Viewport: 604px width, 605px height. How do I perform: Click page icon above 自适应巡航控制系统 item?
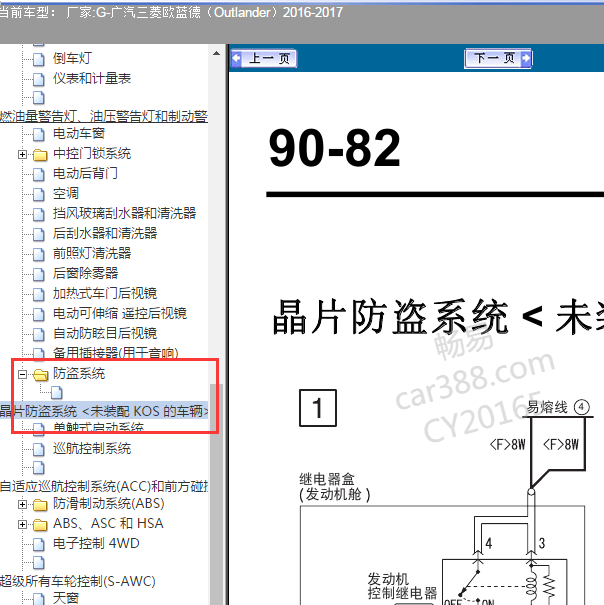[x=39, y=468]
